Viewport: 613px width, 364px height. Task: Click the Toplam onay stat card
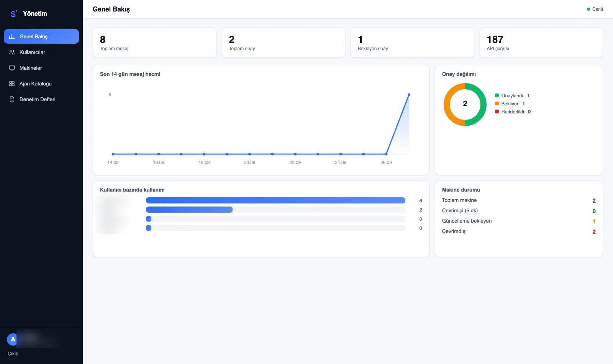(x=284, y=43)
